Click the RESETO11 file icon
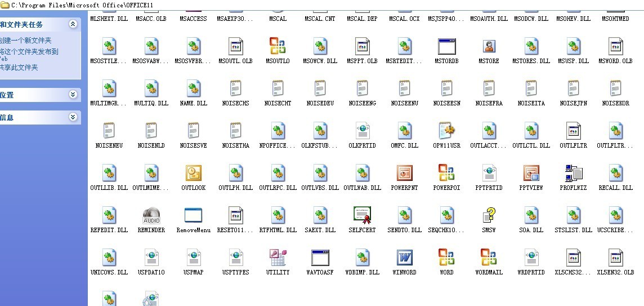644x306 pixels. pos(236,215)
